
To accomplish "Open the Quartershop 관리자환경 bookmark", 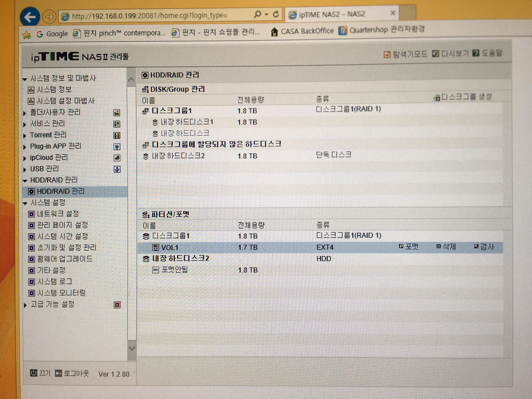I will [382, 30].
